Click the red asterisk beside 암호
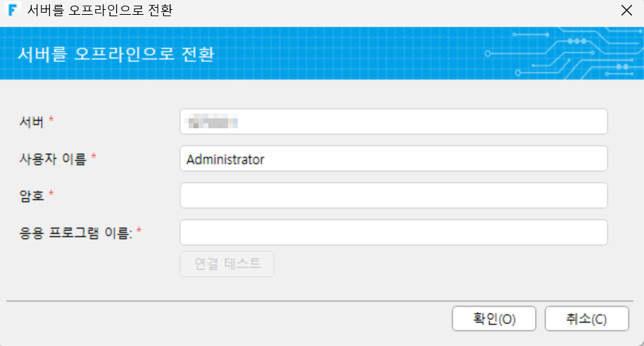The image size is (644, 346). pyautogui.click(x=51, y=193)
